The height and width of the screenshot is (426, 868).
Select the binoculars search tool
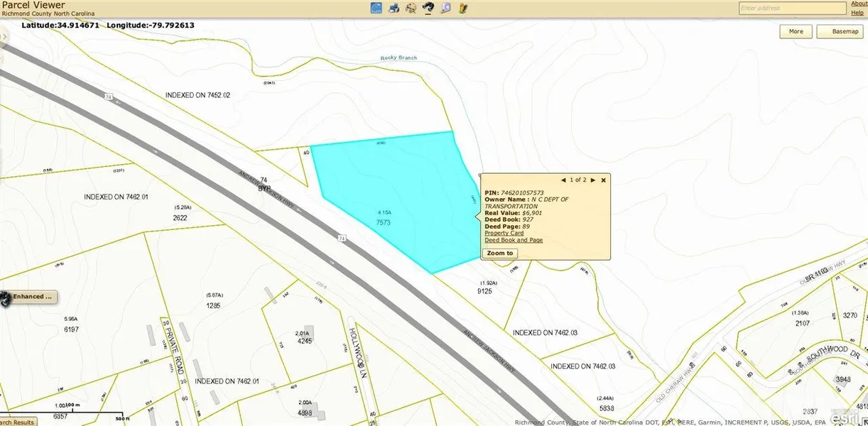pos(429,8)
